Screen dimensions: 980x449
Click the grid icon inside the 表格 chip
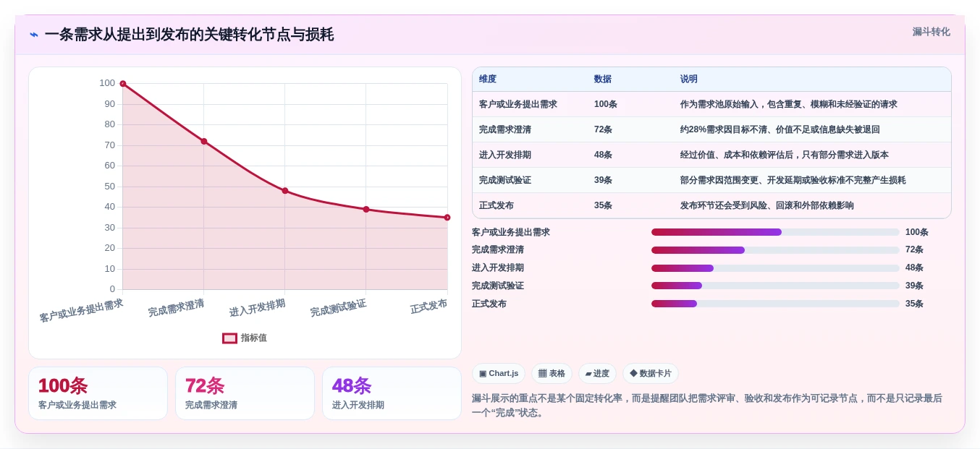pos(543,374)
